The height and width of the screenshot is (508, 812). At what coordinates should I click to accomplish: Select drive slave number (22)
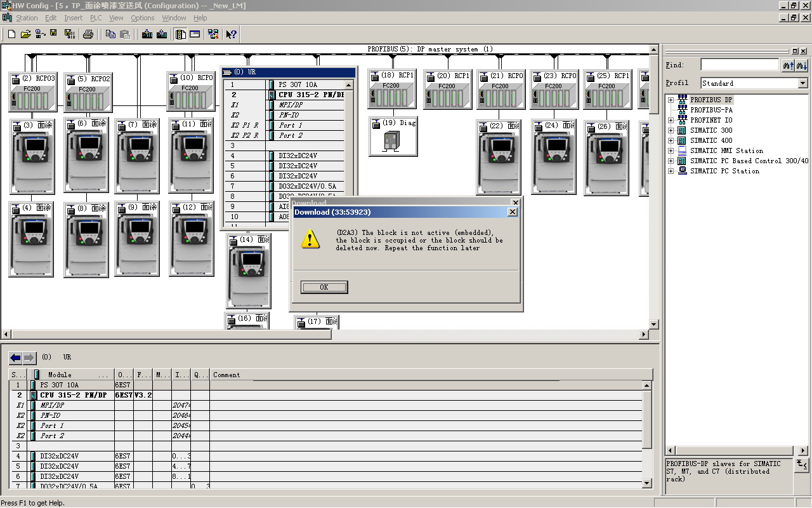(499, 157)
